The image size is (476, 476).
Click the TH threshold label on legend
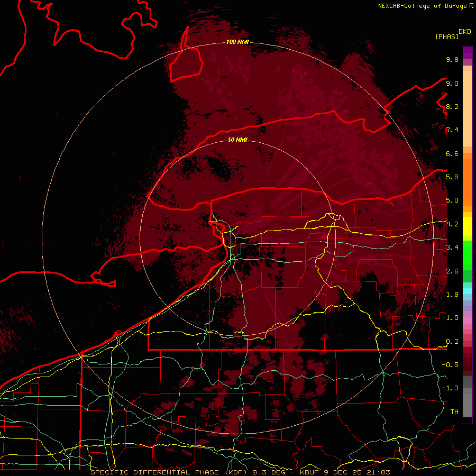pos(454,411)
